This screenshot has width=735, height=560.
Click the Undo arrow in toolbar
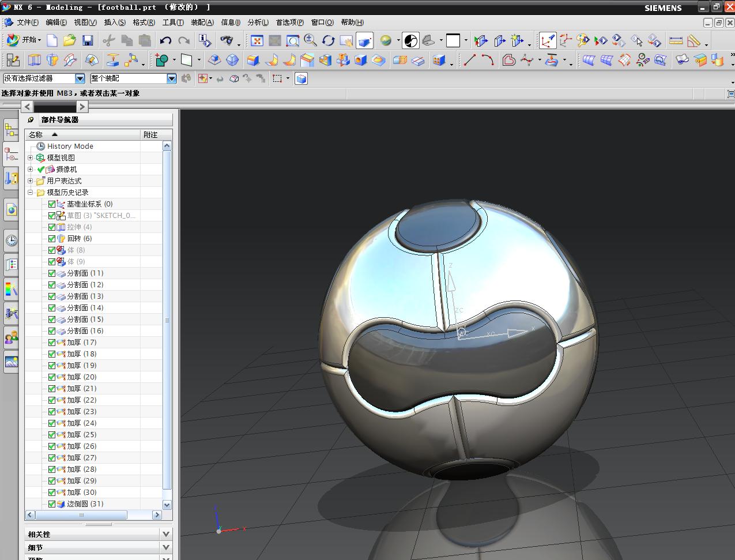[x=165, y=40]
